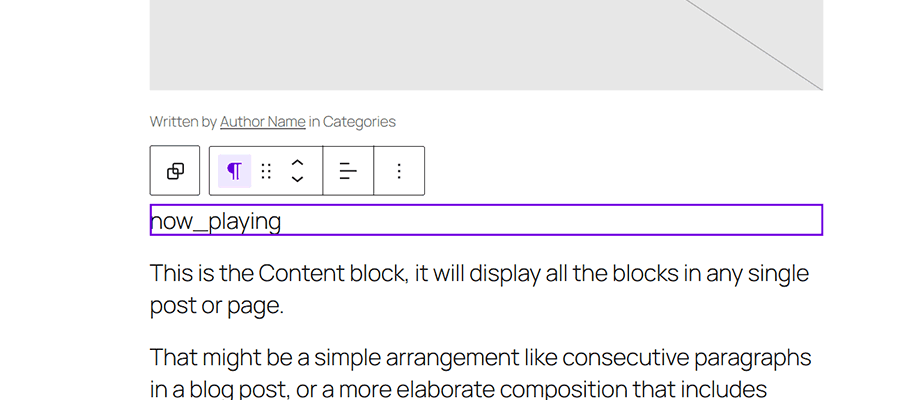
Task: Click the Paragraph block type icon
Action: click(234, 171)
